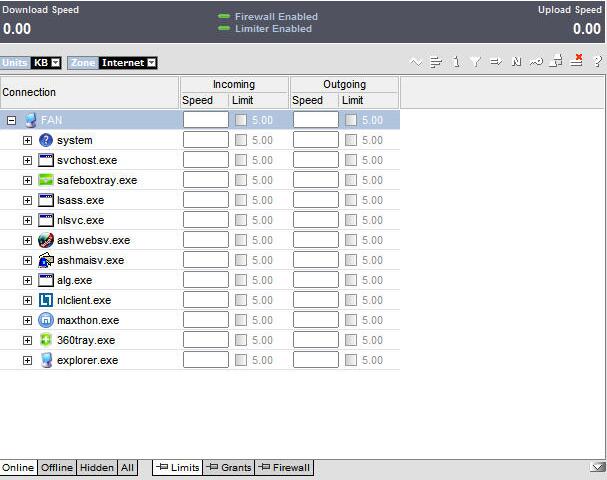Viewport: 607px width, 480px height.
Task: Click the Firewall Enabled green indicator
Action: pyautogui.click(x=224, y=16)
